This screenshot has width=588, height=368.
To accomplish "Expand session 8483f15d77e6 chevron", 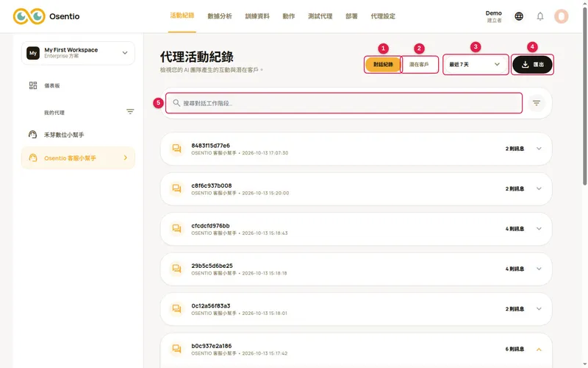I will [x=539, y=149].
